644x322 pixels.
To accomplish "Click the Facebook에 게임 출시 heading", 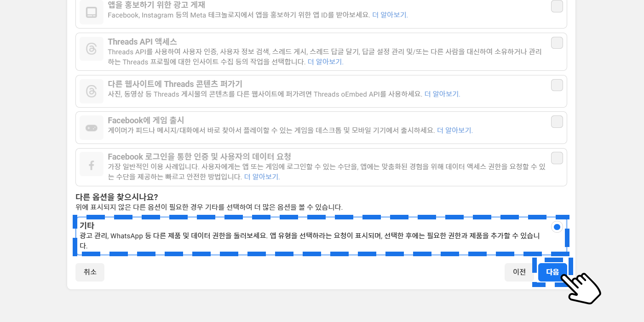I will point(146,121).
